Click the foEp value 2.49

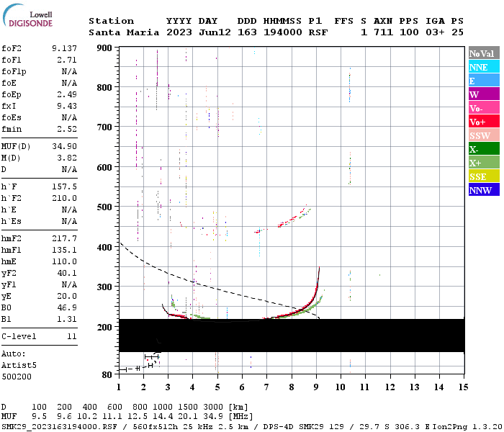coord(67,94)
